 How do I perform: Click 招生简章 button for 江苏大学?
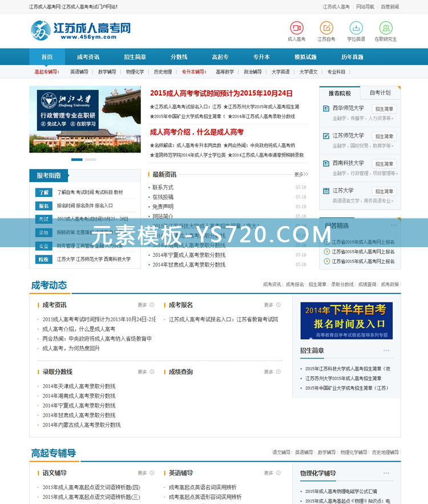pos(384,192)
